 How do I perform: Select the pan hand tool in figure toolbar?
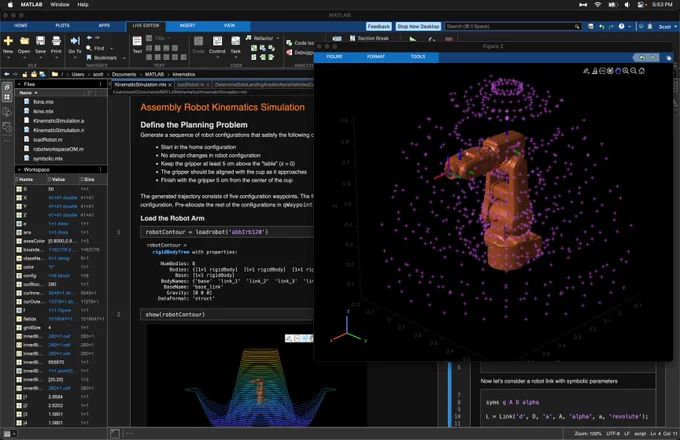pos(618,71)
